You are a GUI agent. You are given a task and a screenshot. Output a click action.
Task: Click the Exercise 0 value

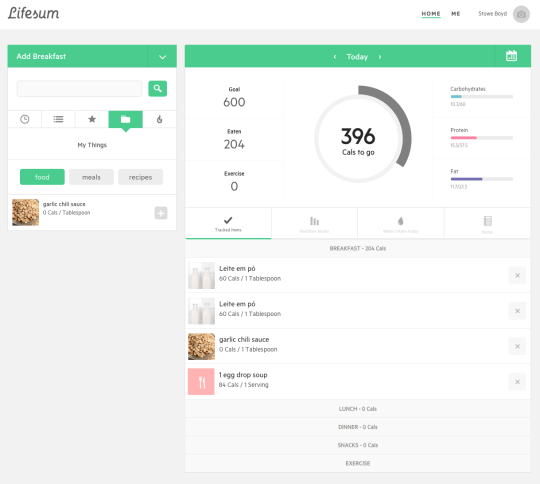(234, 186)
